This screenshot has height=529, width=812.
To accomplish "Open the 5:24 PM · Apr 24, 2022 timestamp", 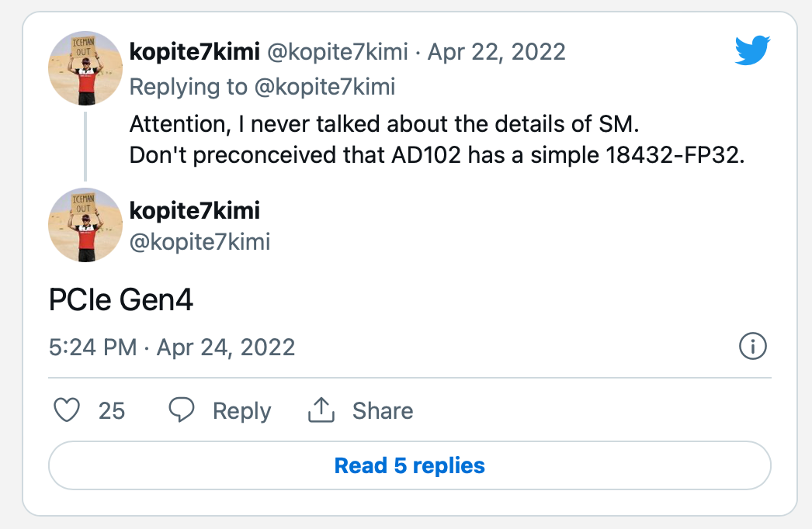I will pos(172,347).
